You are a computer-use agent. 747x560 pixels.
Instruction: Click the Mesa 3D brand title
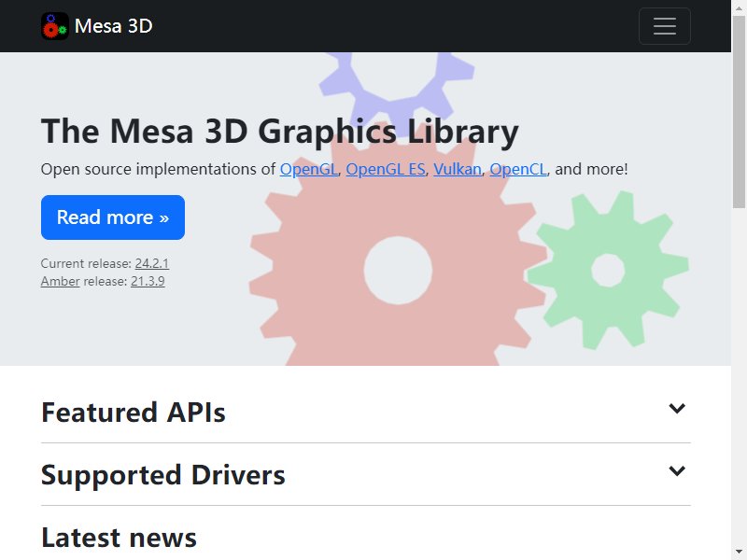tap(113, 26)
